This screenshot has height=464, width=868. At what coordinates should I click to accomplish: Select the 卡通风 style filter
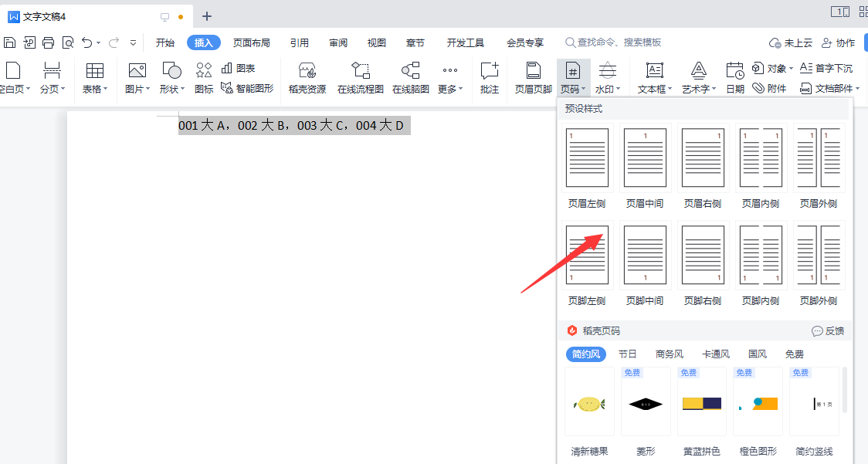716,354
